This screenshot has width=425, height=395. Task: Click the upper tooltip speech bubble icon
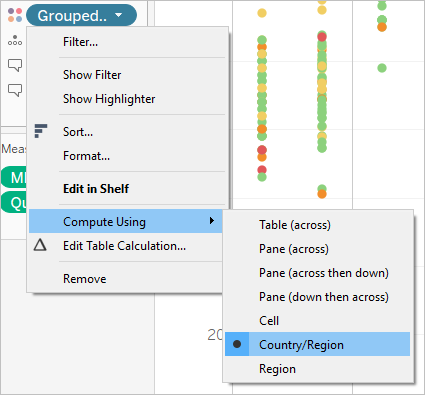pos(15,65)
